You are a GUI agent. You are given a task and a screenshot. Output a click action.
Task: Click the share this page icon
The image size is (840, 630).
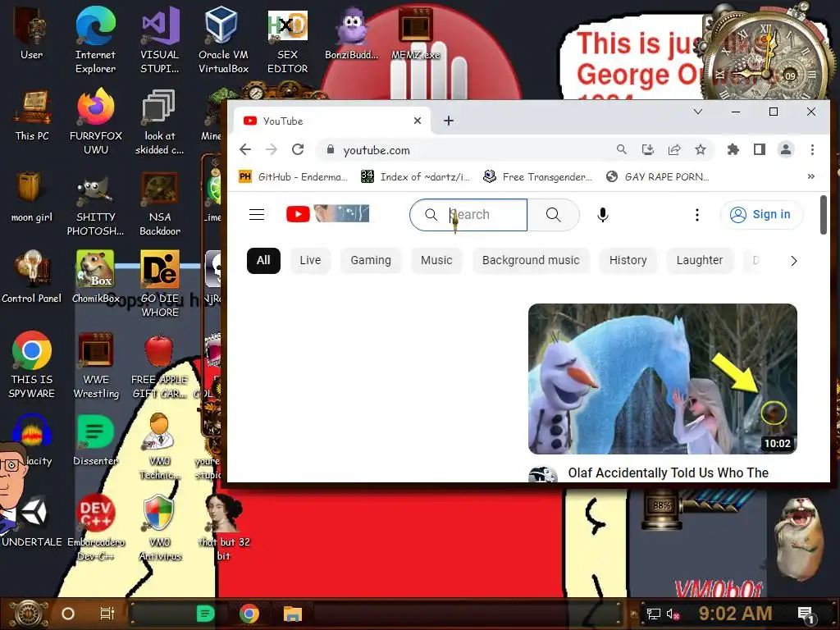tap(674, 149)
